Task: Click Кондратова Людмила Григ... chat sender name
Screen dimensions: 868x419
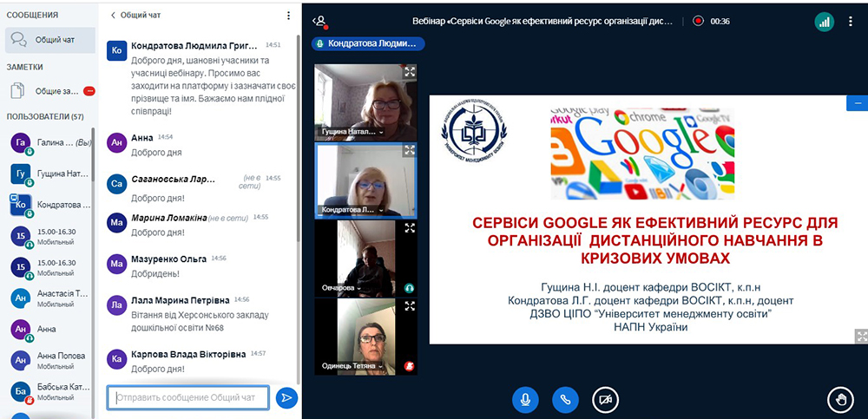Action: click(194, 45)
